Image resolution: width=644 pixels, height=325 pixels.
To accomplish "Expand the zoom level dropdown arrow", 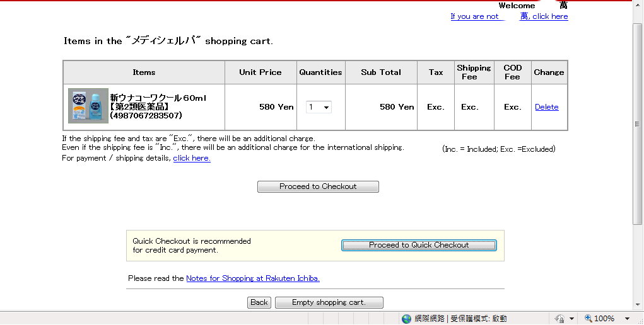I will pos(627,319).
